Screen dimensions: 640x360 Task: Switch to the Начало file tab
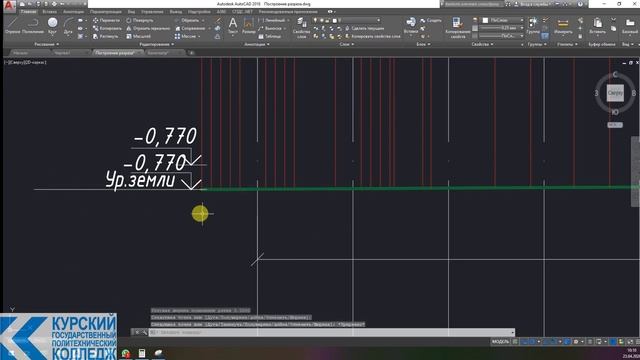20,53
